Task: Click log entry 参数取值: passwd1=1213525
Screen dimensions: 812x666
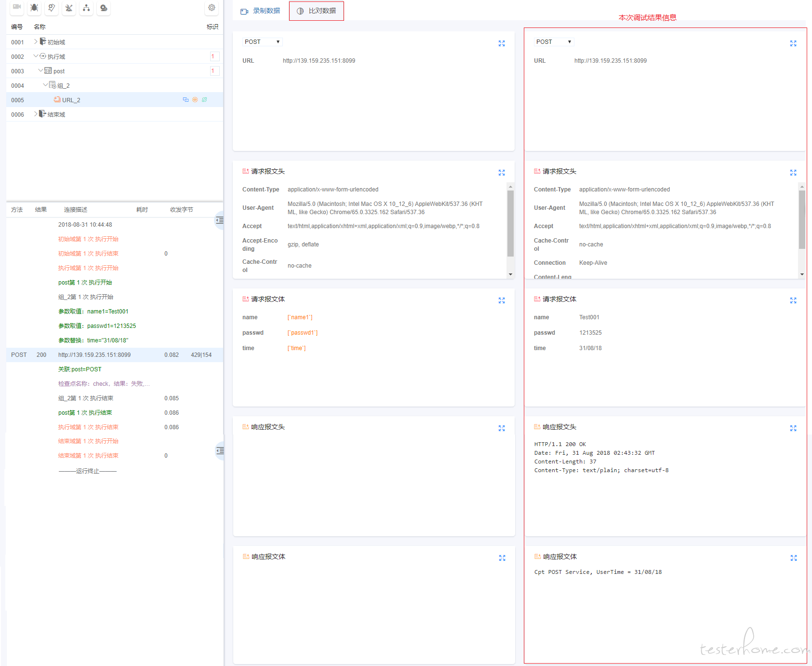Action: point(97,326)
